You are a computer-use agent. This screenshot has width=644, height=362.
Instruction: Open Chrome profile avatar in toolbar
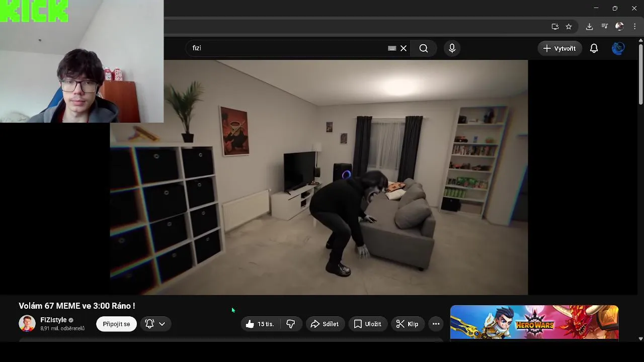tap(619, 27)
